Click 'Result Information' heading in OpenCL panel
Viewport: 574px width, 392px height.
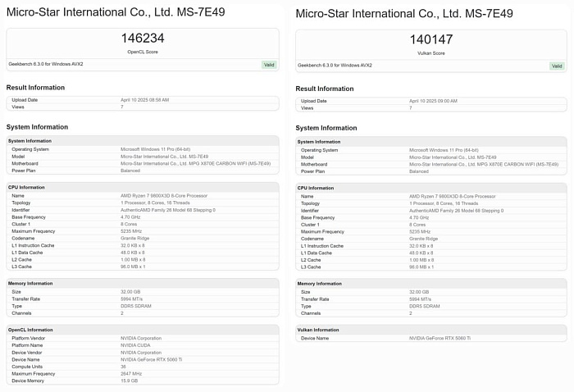35,88
